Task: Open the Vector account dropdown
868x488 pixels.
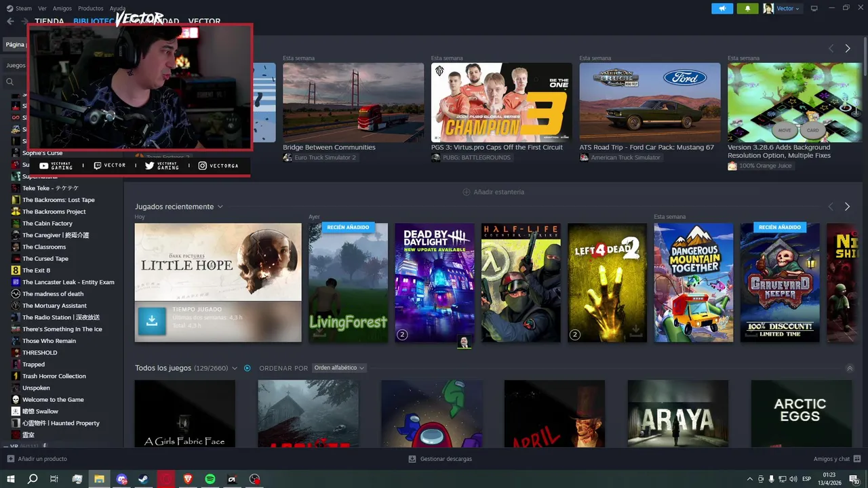Action: click(x=789, y=8)
